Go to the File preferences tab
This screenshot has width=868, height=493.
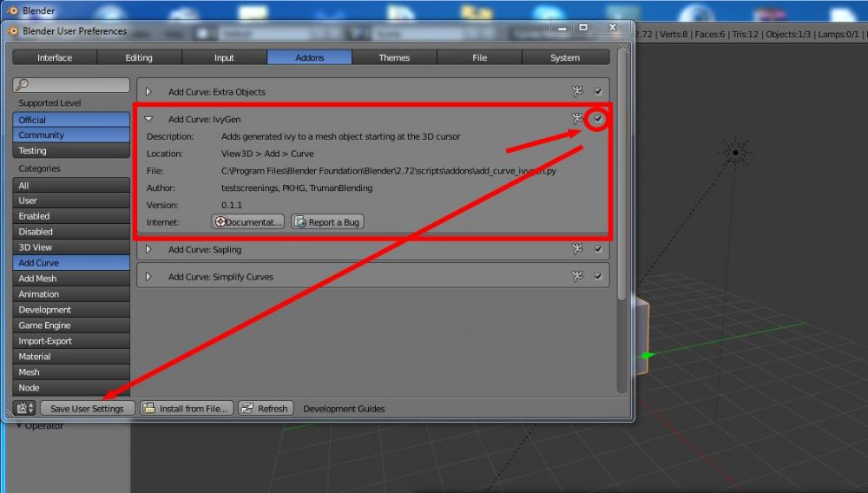coord(479,57)
